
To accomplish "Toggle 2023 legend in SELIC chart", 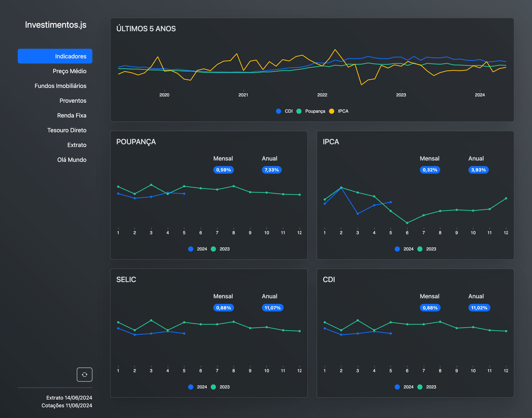I will 220,387.
